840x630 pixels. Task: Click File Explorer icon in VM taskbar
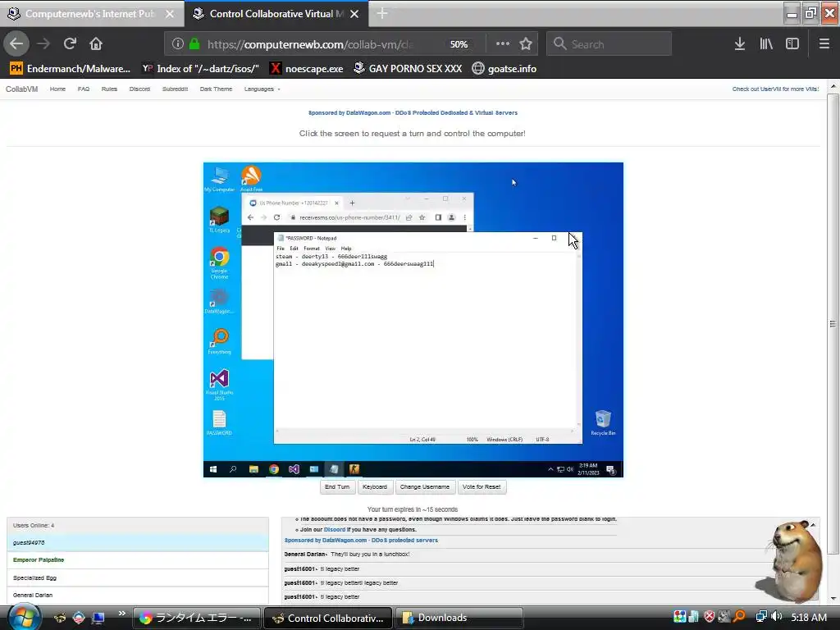[x=254, y=469]
